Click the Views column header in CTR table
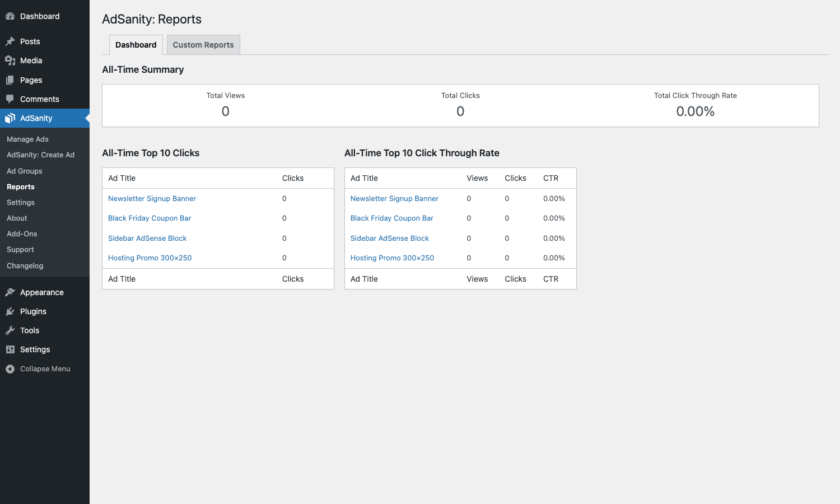Viewport: 840px width, 504px height. tap(477, 178)
